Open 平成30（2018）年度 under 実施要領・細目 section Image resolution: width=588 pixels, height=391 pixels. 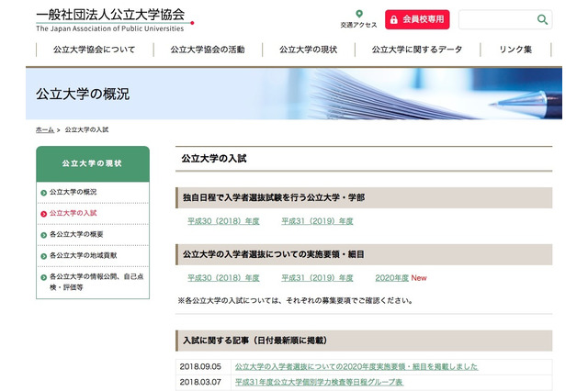click(223, 278)
